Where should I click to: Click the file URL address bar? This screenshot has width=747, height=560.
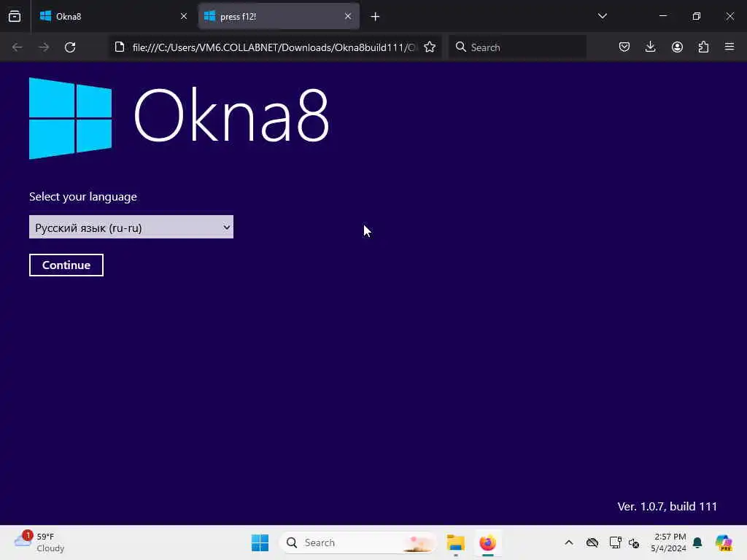(x=274, y=47)
